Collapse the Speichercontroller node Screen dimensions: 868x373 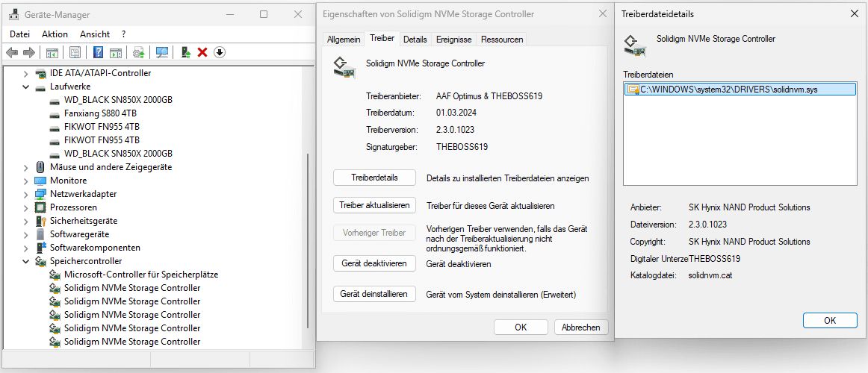click(x=25, y=261)
